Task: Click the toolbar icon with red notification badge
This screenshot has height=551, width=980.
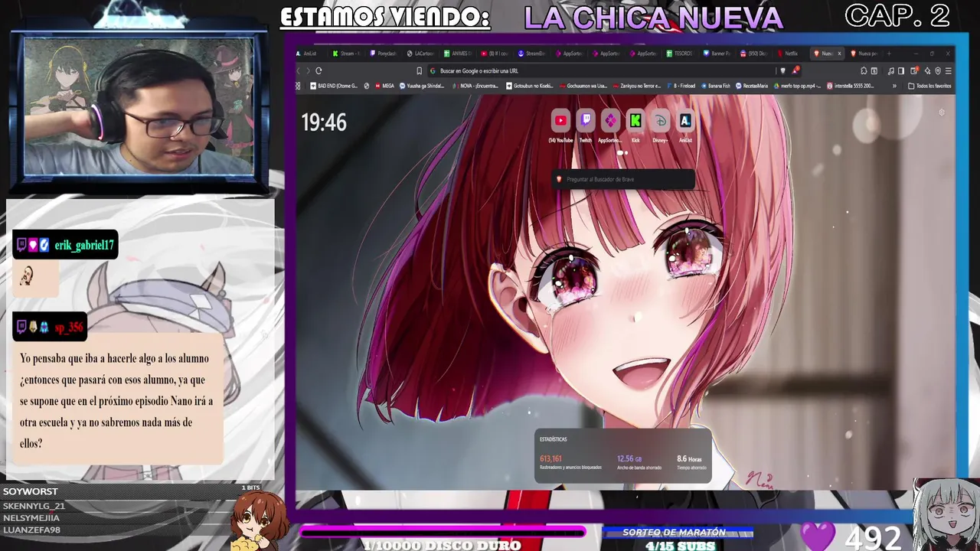Action: point(914,70)
